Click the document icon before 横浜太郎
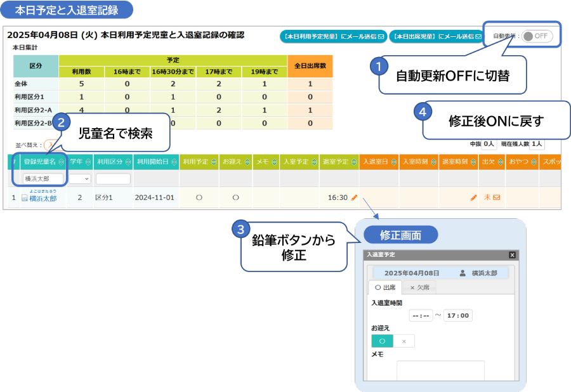The height and width of the screenshot is (392, 571). [x=24, y=198]
